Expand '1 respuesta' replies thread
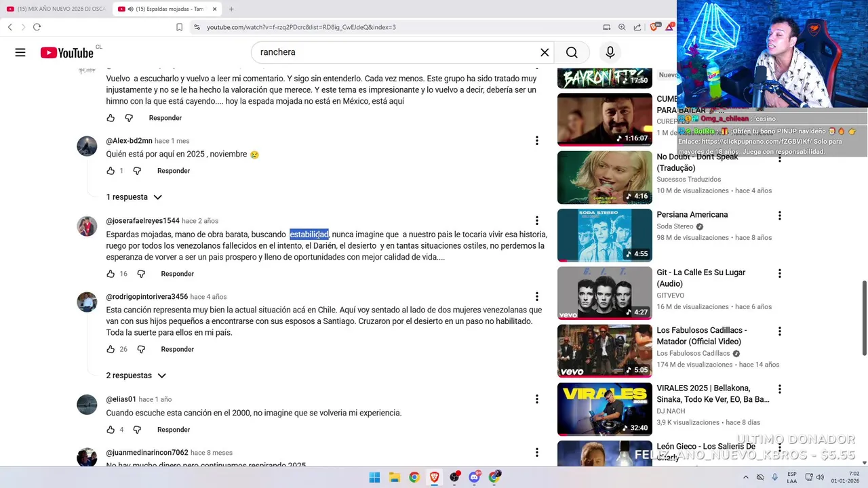Viewport: 868px width, 488px height. click(x=134, y=197)
